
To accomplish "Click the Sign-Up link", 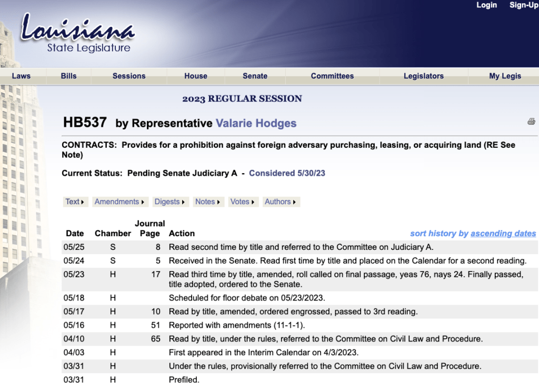I will coord(523,5).
